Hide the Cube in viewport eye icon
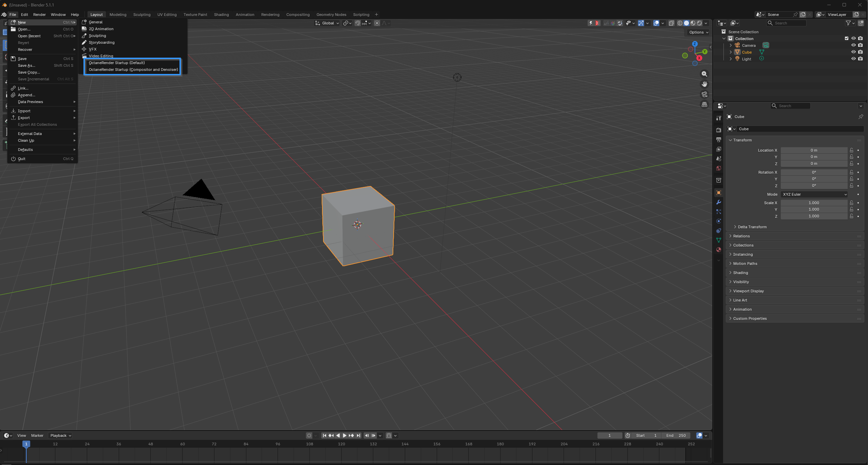Viewport: 868px width, 465px height. [x=853, y=52]
